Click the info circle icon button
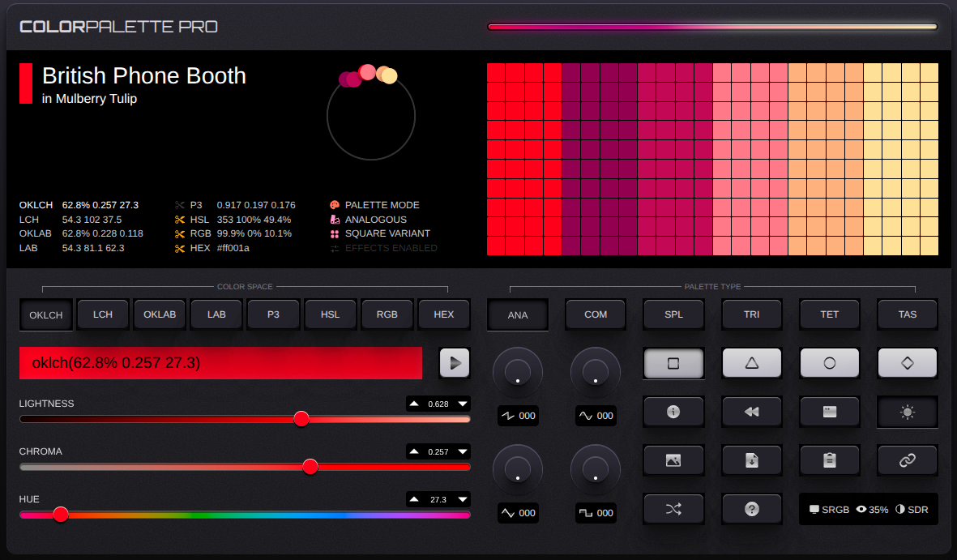This screenshot has width=957, height=560. tap(673, 412)
